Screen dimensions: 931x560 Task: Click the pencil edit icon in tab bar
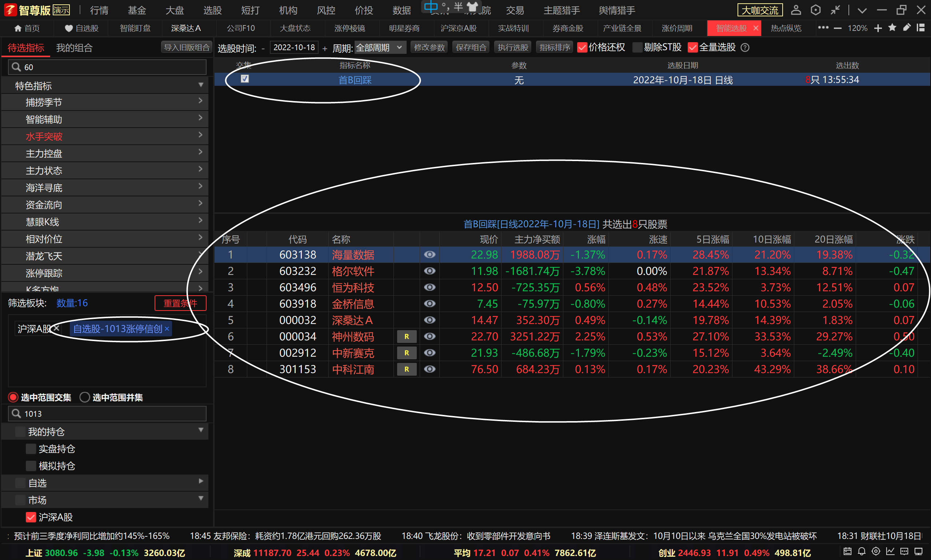(907, 28)
